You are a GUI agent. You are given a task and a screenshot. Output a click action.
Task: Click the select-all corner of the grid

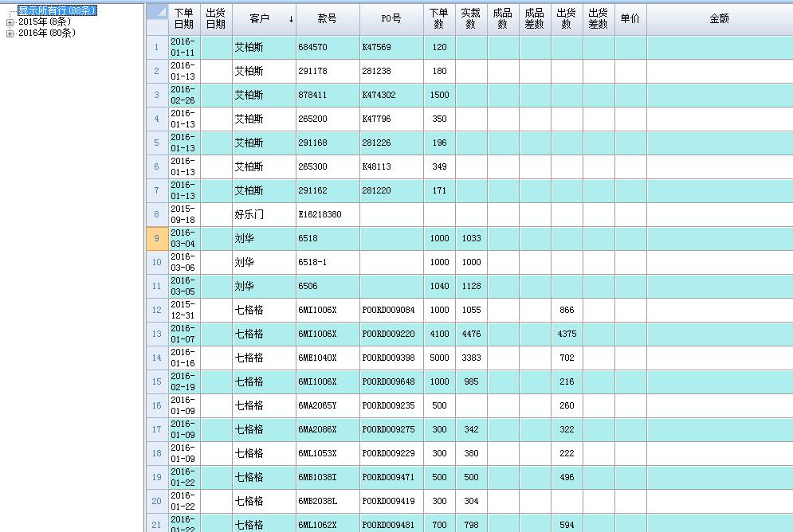point(157,19)
